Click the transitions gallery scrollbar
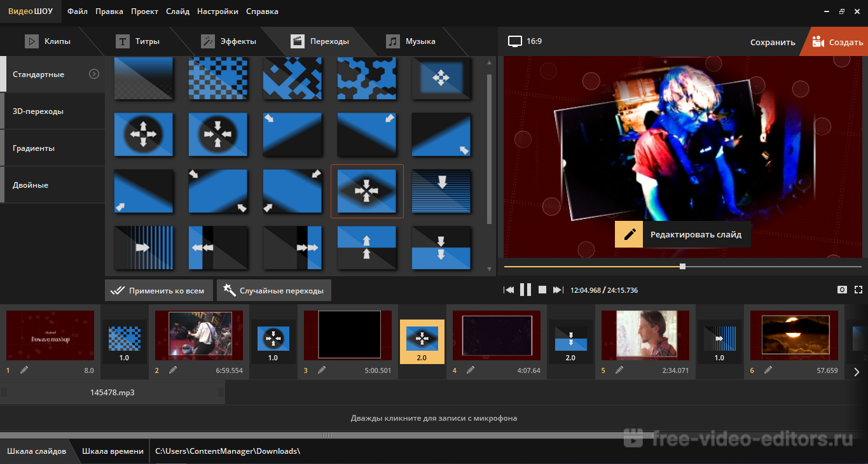This screenshot has height=464, width=868. (489, 149)
